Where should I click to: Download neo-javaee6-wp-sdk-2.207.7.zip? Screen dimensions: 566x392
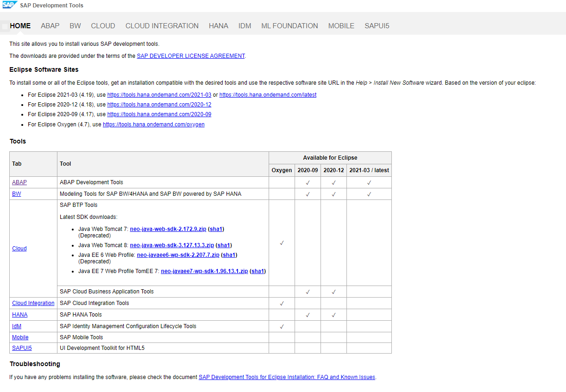click(x=178, y=255)
